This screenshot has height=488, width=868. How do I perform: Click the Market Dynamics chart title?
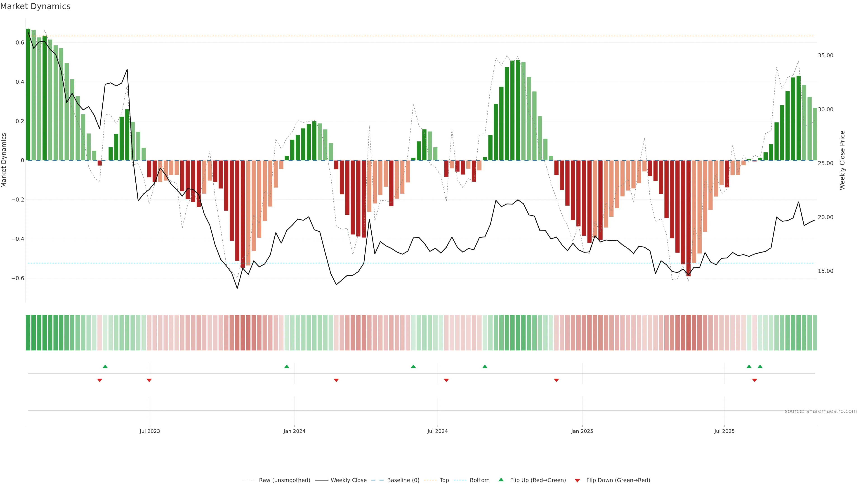pos(35,6)
